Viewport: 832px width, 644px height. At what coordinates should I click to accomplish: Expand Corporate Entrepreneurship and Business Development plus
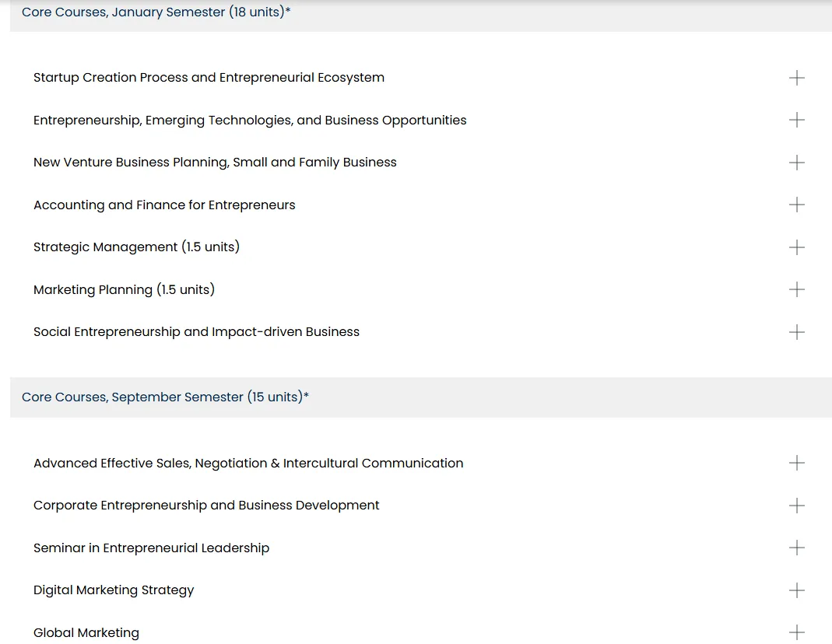(796, 506)
